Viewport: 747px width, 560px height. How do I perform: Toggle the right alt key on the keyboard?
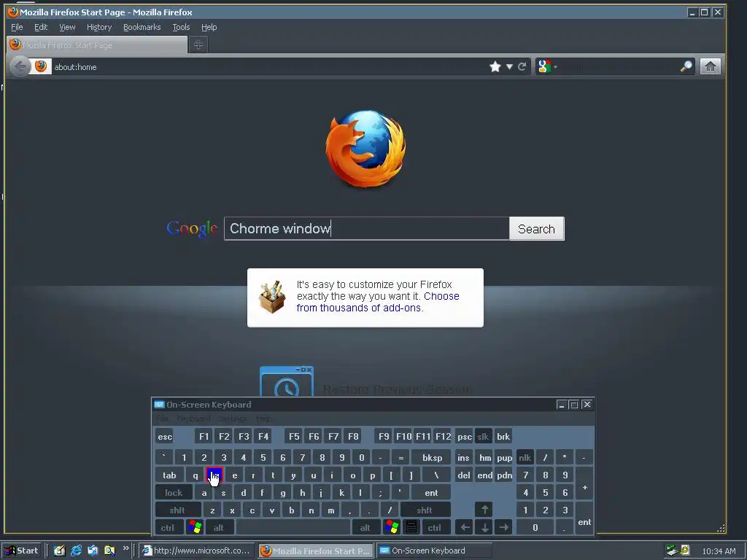click(365, 528)
